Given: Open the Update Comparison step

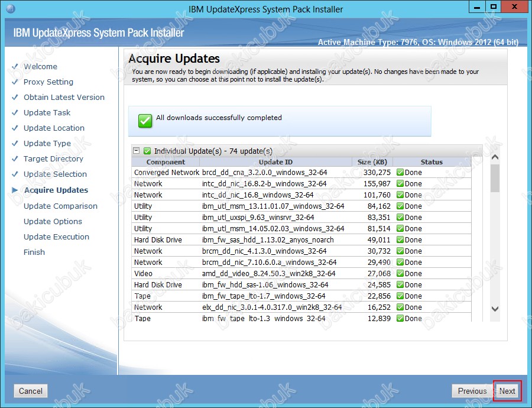Looking at the screenshot, I should 60,206.
